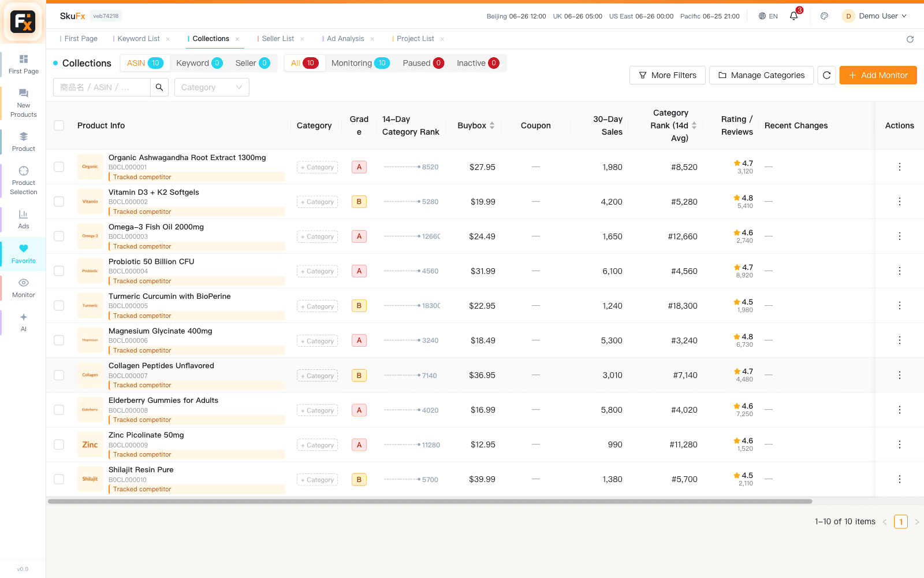Go to next results page arrow

916,522
